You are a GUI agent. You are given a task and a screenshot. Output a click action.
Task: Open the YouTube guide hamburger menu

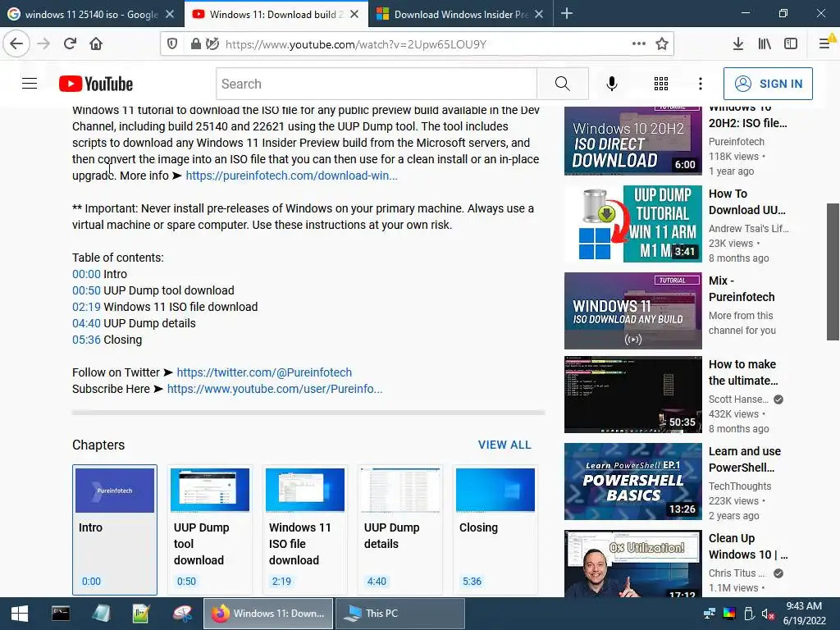[30, 84]
